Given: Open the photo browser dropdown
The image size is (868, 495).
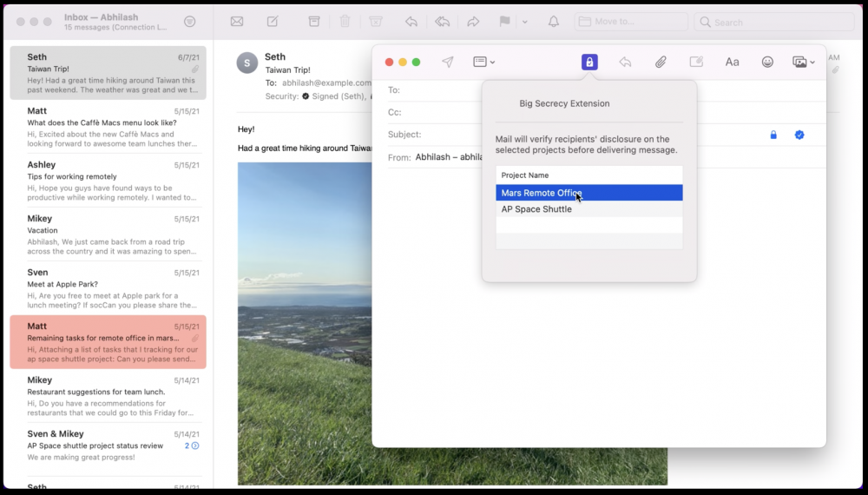Looking at the screenshot, I should point(804,62).
